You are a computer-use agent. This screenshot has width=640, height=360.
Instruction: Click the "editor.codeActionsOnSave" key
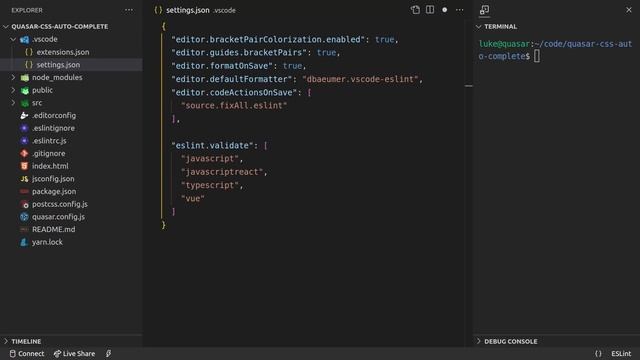point(234,92)
